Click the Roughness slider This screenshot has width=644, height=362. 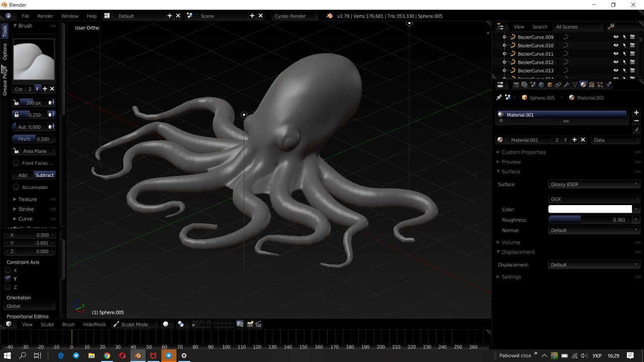(x=589, y=220)
